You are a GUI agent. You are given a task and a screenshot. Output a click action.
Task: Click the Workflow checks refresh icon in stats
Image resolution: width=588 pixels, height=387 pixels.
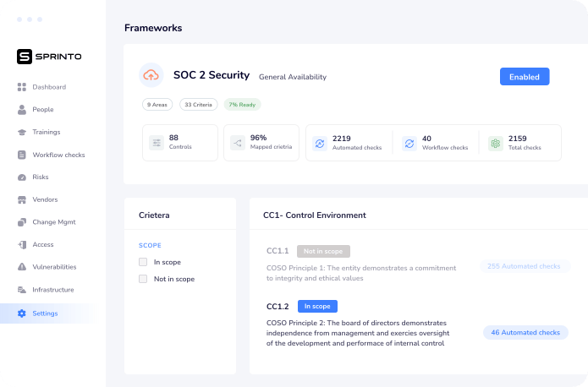coord(409,144)
